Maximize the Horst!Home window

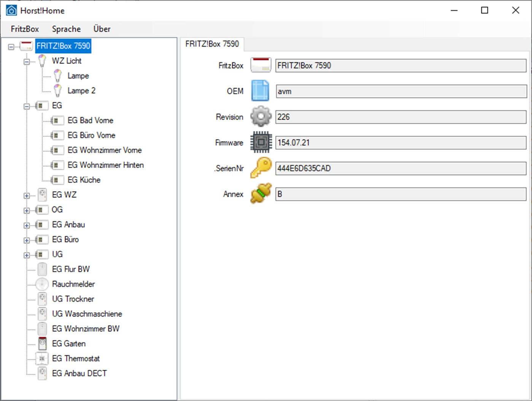tap(484, 10)
